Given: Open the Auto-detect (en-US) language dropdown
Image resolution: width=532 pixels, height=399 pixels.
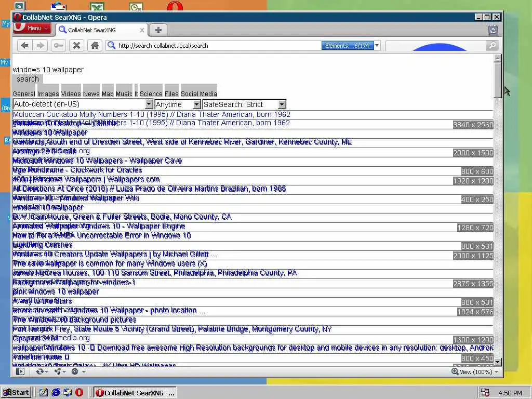Looking at the screenshot, I should [x=83, y=104].
